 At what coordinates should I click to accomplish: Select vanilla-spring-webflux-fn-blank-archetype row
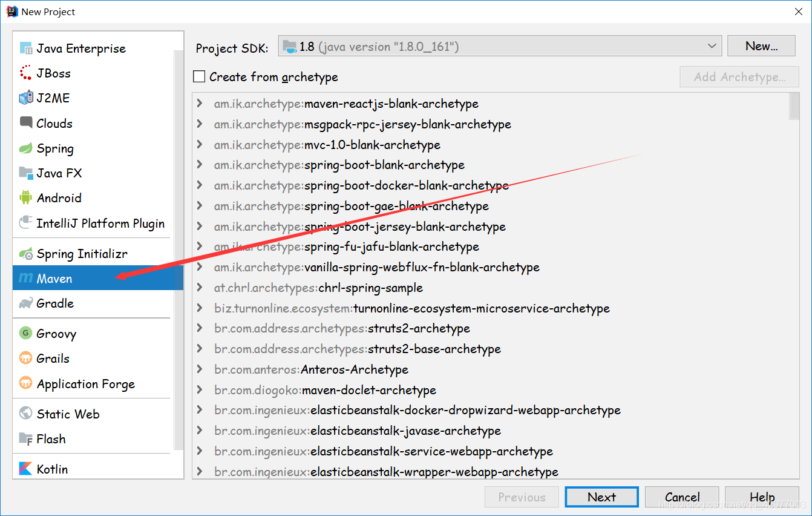(x=491, y=267)
